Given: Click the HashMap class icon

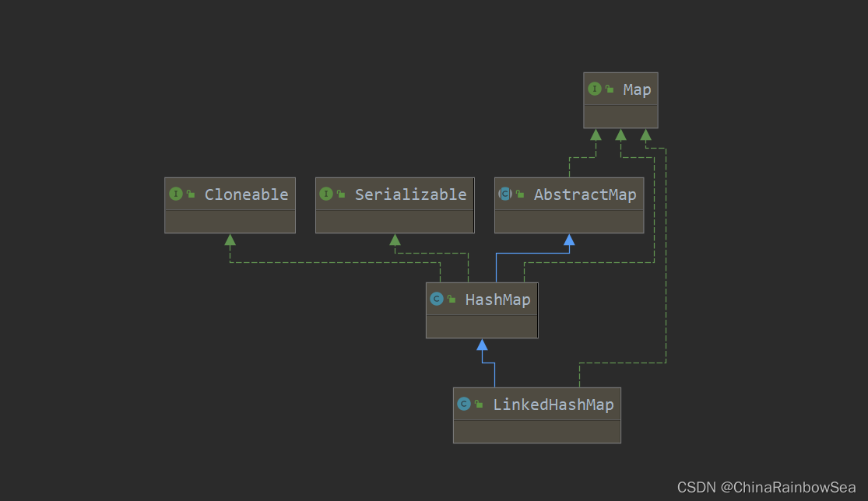Looking at the screenshot, I should pos(437,300).
